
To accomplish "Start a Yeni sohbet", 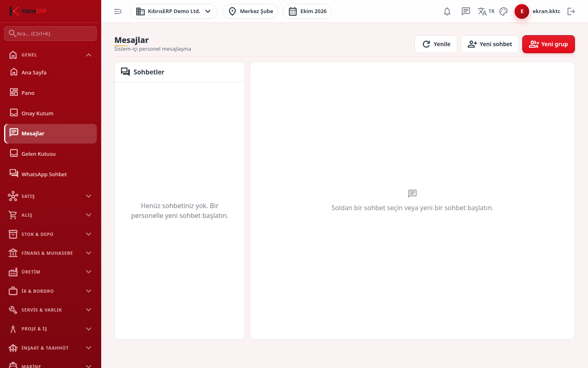I will coord(490,44).
